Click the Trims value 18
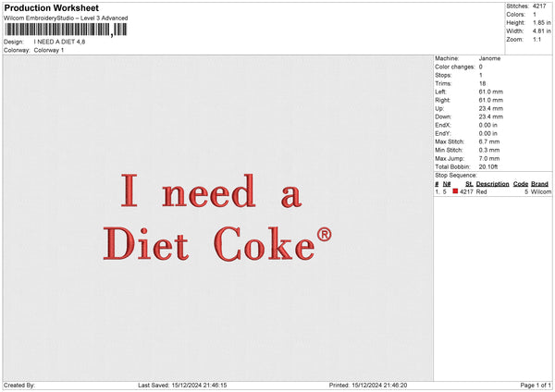Image resolution: width=555 pixels, height=392 pixels. pyautogui.click(x=482, y=83)
